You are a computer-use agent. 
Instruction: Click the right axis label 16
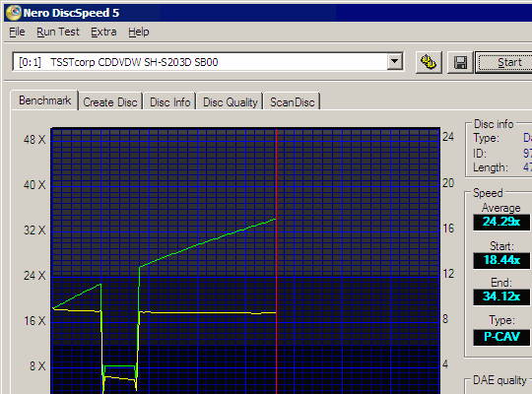(448, 229)
